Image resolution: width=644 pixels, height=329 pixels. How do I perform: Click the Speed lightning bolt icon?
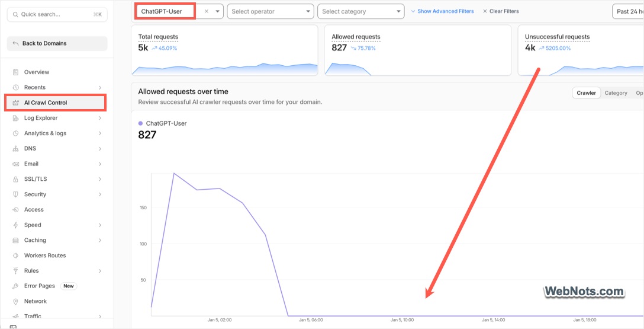(x=15, y=225)
